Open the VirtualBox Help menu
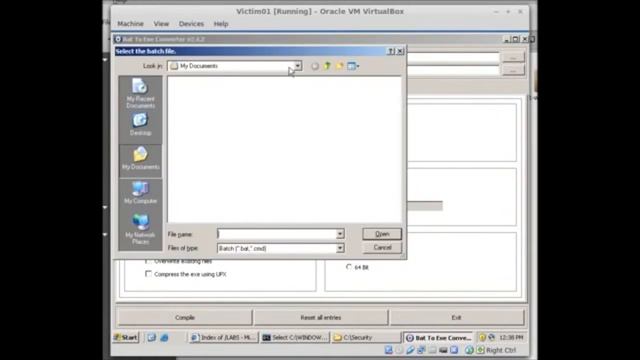 click(x=221, y=24)
